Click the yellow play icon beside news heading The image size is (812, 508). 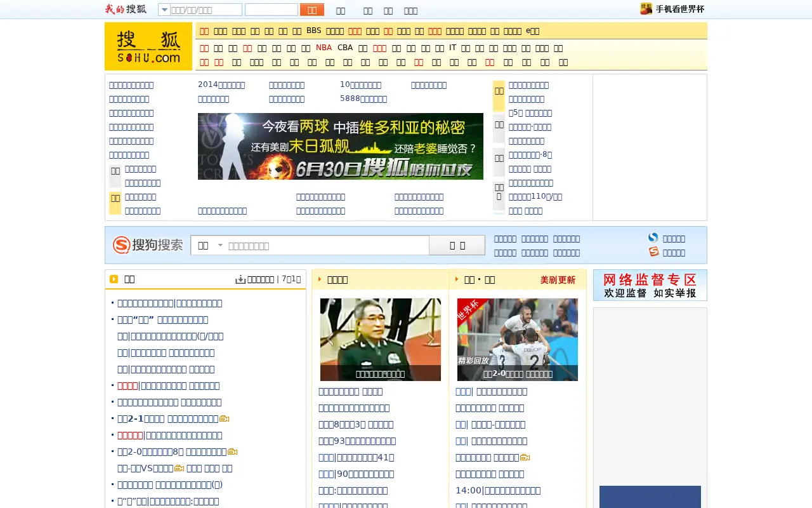pos(114,279)
